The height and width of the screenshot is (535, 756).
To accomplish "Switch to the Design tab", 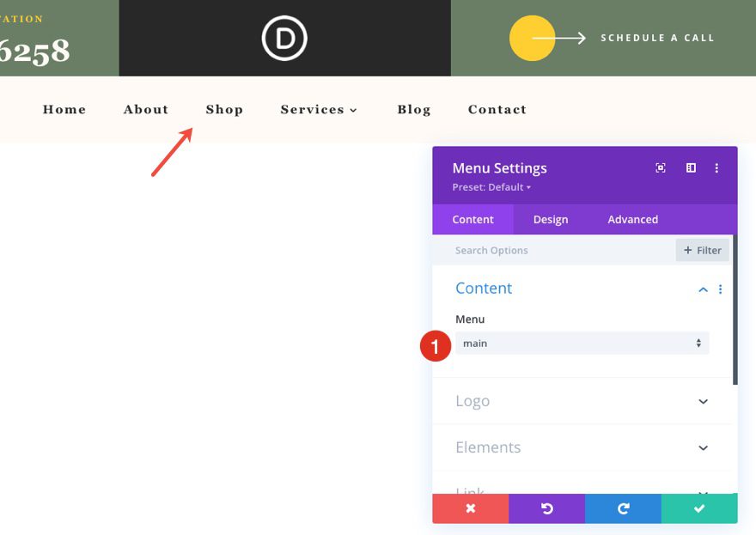I will (551, 219).
